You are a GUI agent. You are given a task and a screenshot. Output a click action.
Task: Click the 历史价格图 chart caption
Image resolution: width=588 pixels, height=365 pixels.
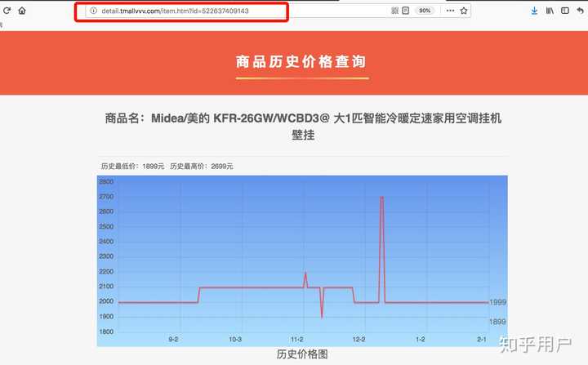[x=302, y=354]
